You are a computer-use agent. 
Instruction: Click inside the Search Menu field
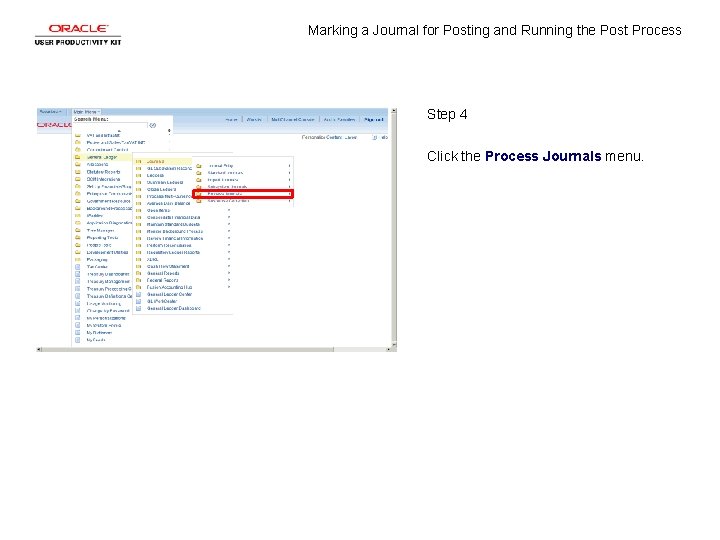pos(111,125)
